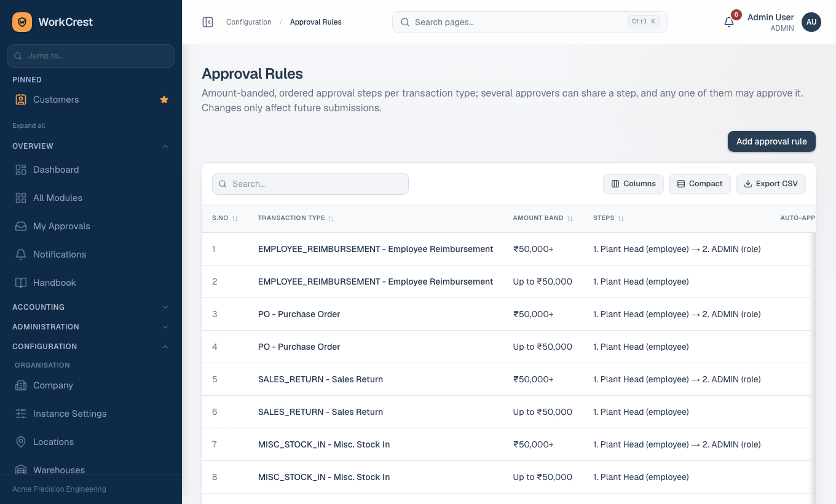Sort by Amount Band arrows icon
Image resolution: width=836 pixels, height=504 pixels.
pos(570,218)
